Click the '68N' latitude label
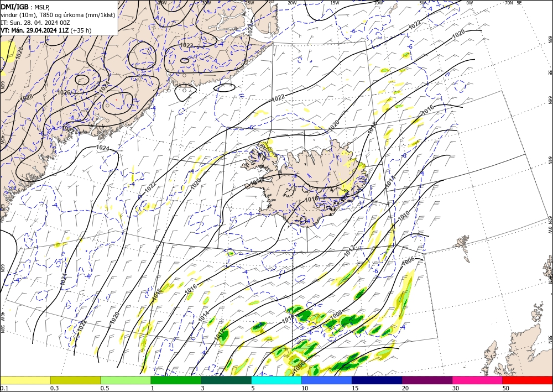 [550, 39]
